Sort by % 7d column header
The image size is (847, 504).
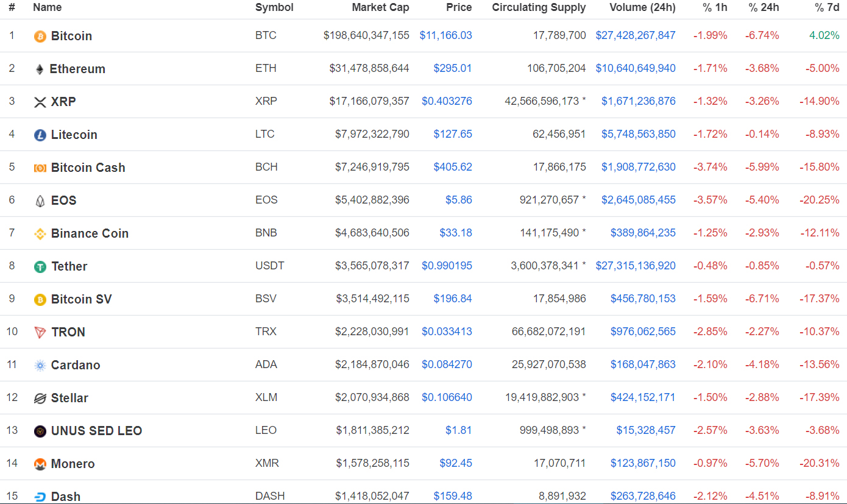tap(826, 8)
